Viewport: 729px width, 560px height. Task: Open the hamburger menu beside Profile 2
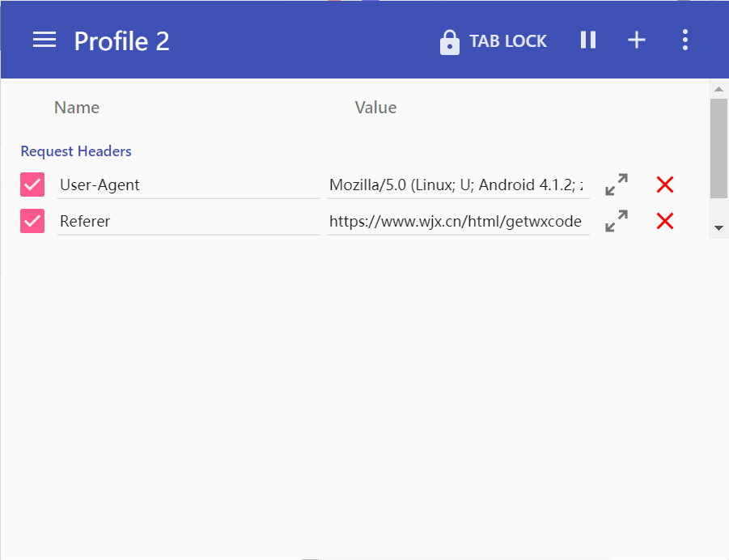45,40
